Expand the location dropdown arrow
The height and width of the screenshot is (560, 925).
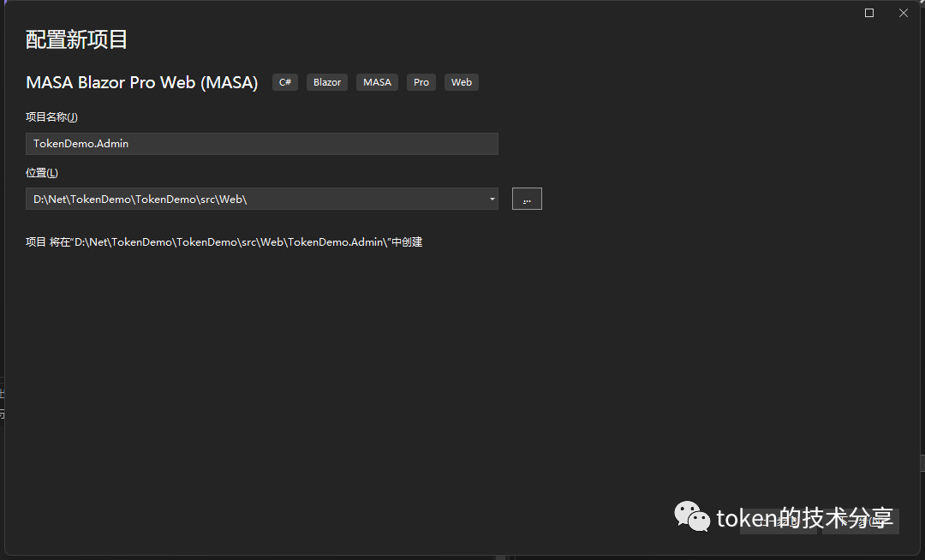tap(492, 199)
